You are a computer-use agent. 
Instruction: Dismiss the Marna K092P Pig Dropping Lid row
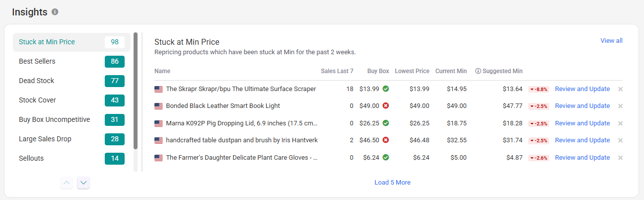(620, 123)
